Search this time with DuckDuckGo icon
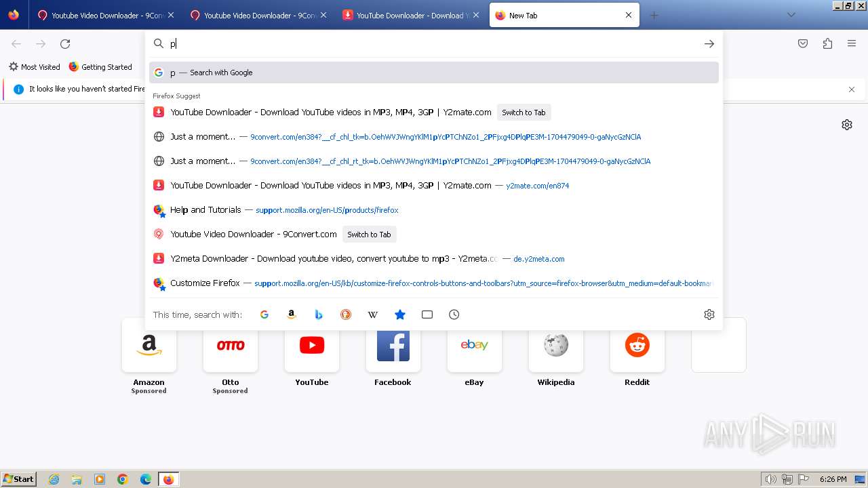Image resolution: width=868 pixels, height=488 pixels. click(346, 314)
